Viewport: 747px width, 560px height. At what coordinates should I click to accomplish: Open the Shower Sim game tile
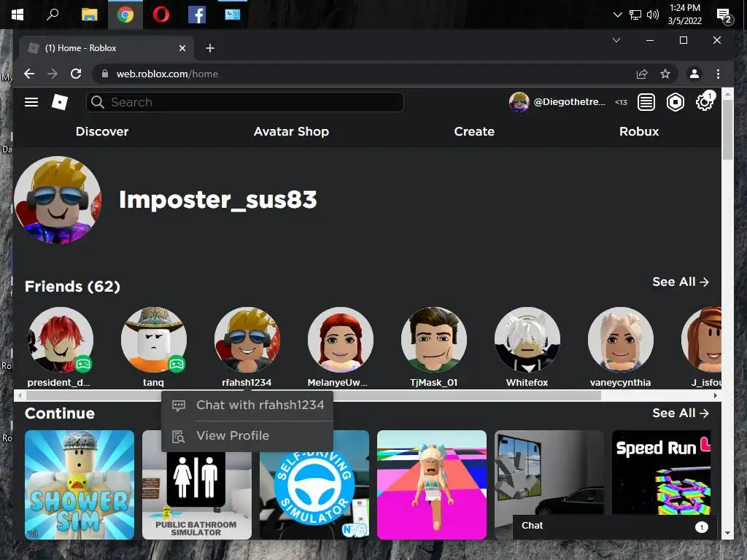(80, 485)
